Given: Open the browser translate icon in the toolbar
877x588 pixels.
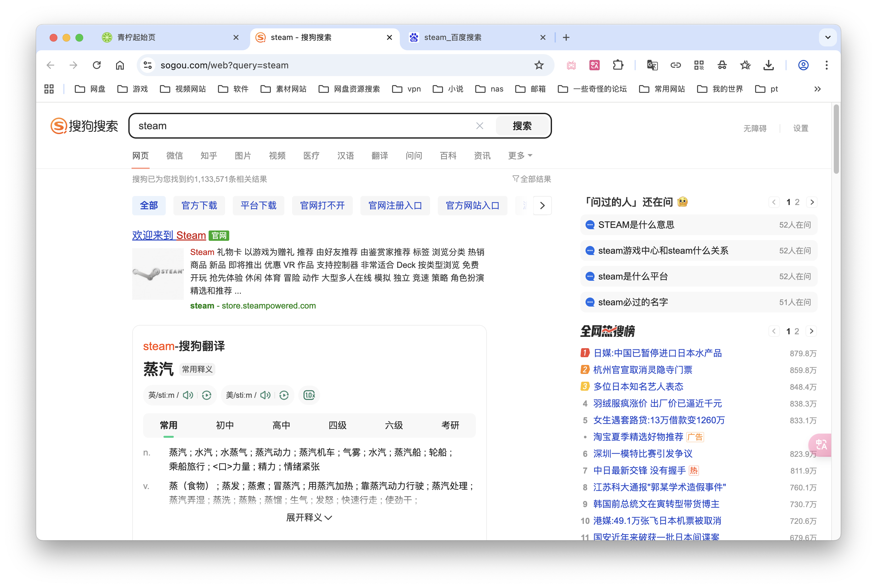Looking at the screenshot, I should 652,65.
